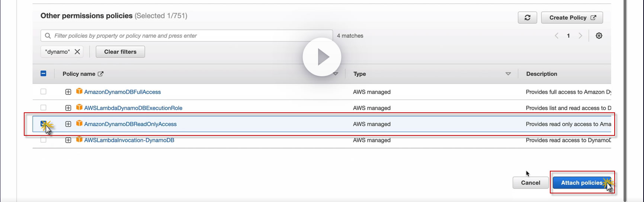
Task: Open the AmazonDynamoDBReadOnlyAccess policy link
Action: [x=130, y=124]
